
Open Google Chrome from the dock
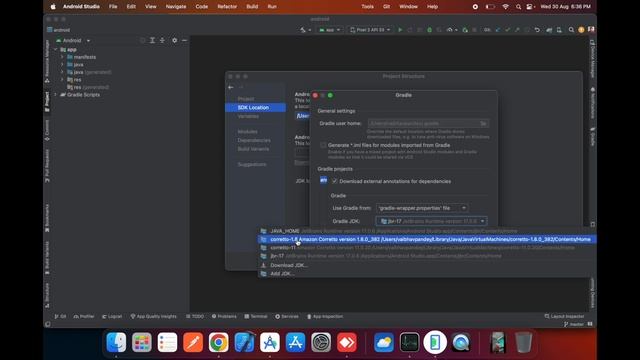pyautogui.click(x=218, y=342)
